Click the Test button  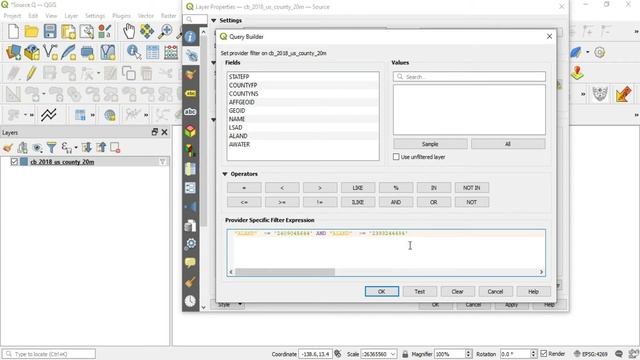click(x=420, y=291)
